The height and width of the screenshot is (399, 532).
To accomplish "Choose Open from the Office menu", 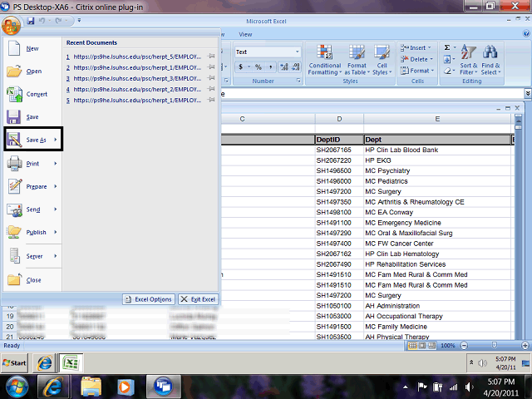I will 32,71.
